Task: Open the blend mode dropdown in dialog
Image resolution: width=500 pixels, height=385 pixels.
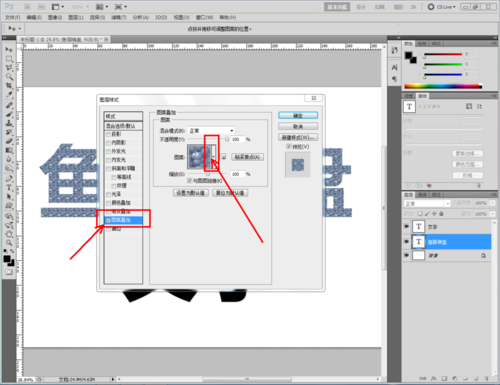Action: (x=211, y=131)
